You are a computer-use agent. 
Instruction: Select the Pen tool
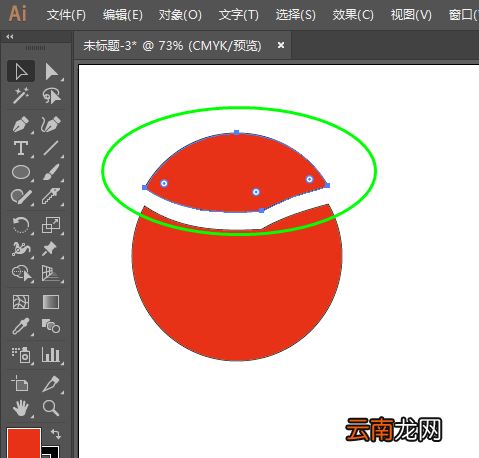[x=21, y=124]
